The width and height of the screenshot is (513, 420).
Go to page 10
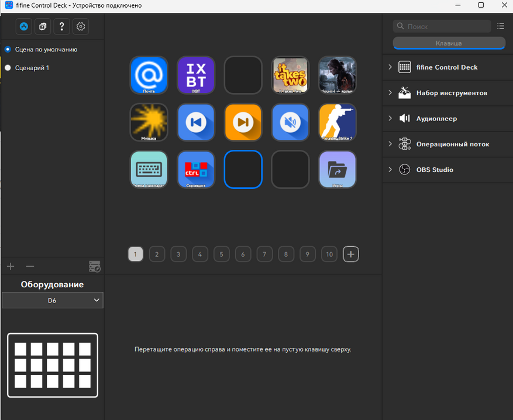(x=329, y=254)
